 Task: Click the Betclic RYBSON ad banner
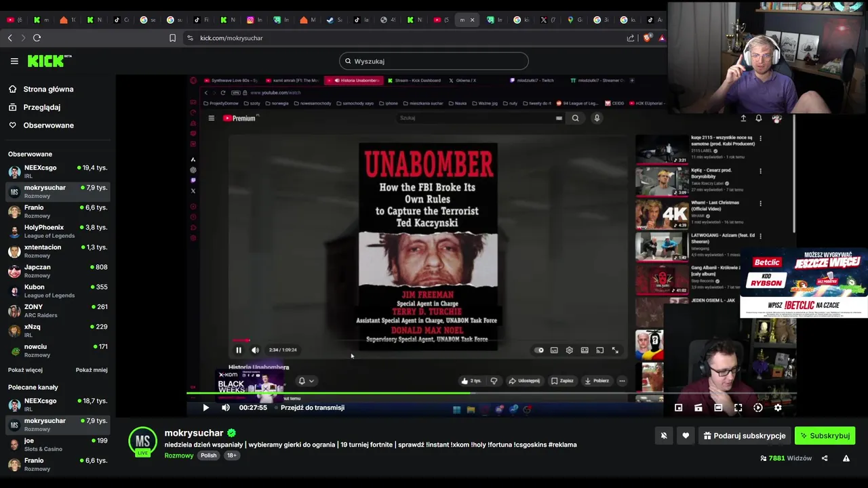pyautogui.click(x=804, y=283)
